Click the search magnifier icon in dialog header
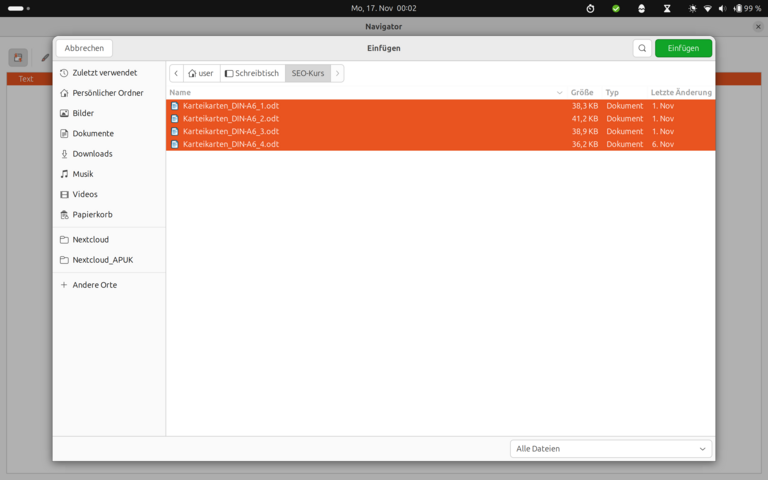Image resolution: width=768 pixels, height=480 pixels. click(642, 48)
